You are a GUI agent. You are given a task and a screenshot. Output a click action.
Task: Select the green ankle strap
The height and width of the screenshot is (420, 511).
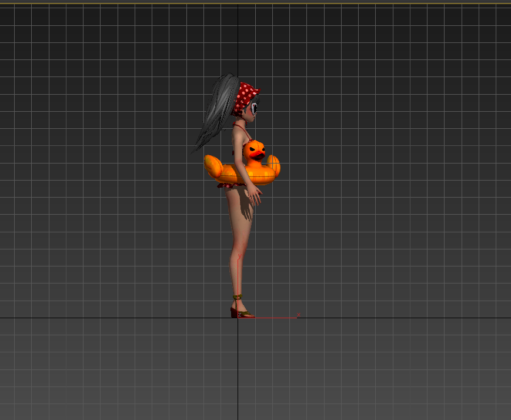(237, 297)
